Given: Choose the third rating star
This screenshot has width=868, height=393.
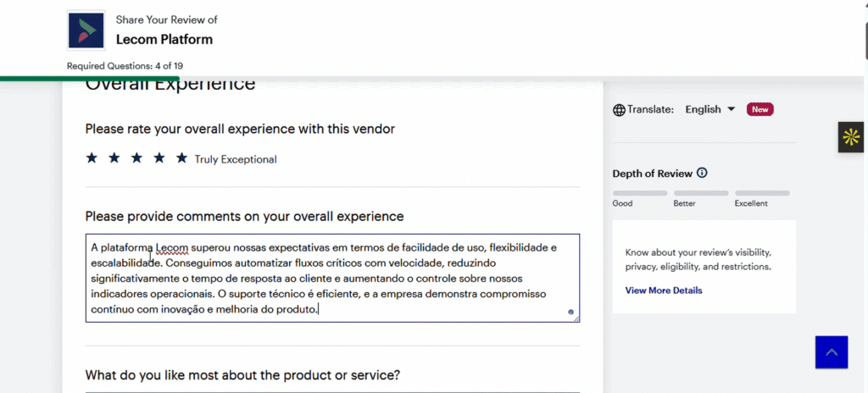Looking at the screenshot, I should pyautogui.click(x=136, y=158).
